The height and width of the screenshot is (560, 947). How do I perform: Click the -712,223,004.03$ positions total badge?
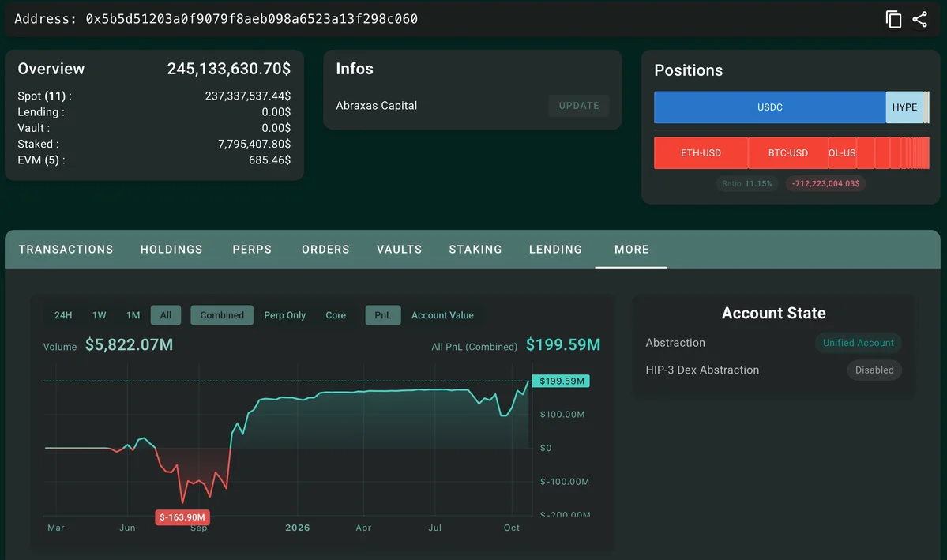825,184
